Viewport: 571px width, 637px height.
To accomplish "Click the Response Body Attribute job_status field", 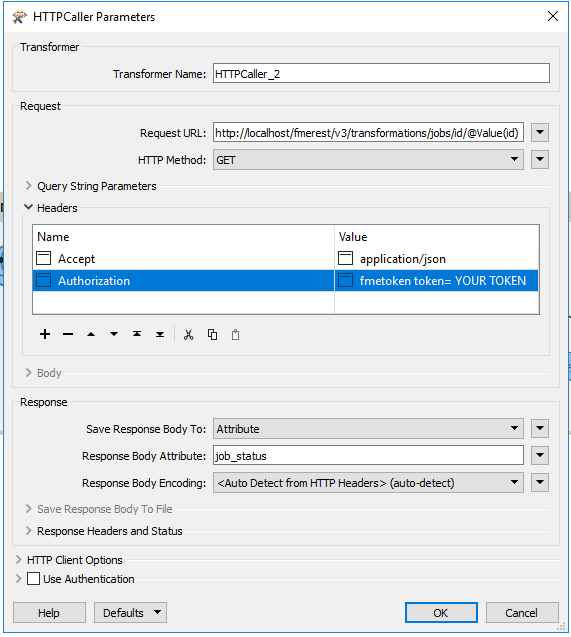I will click(368, 455).
